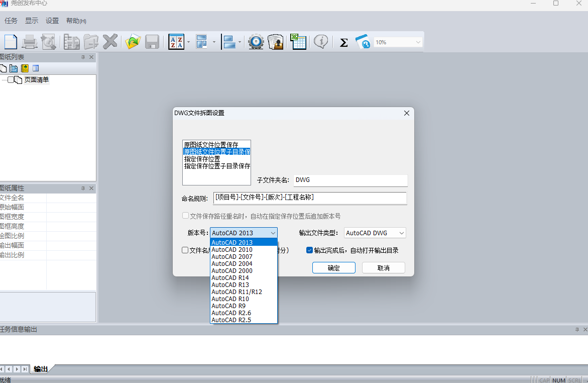588x383 pixels.
Task: Click the add folder toolbar icon
Action: pyautogui.click(x=91, y=42)
